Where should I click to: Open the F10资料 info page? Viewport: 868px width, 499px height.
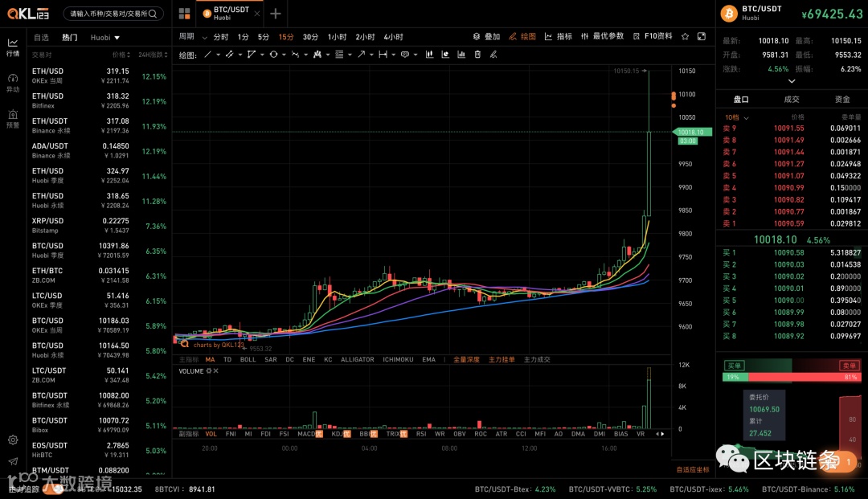tap(653, 36)
